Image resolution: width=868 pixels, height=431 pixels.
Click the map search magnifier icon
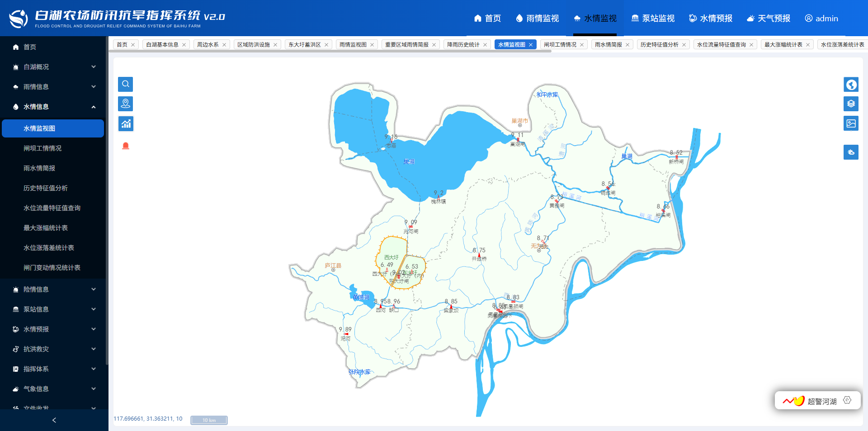pos(126,84)
